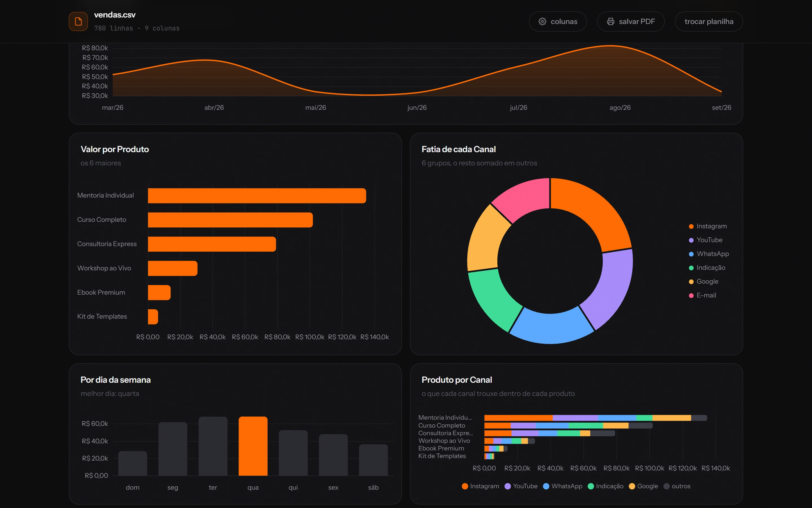Save the report with salvar PDF

[x=631, y=21]
